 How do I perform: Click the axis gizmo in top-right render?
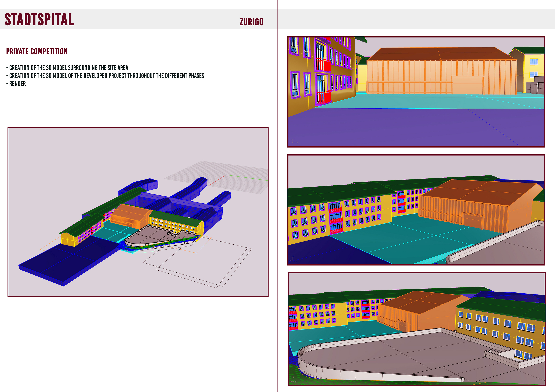coord(294,141)
